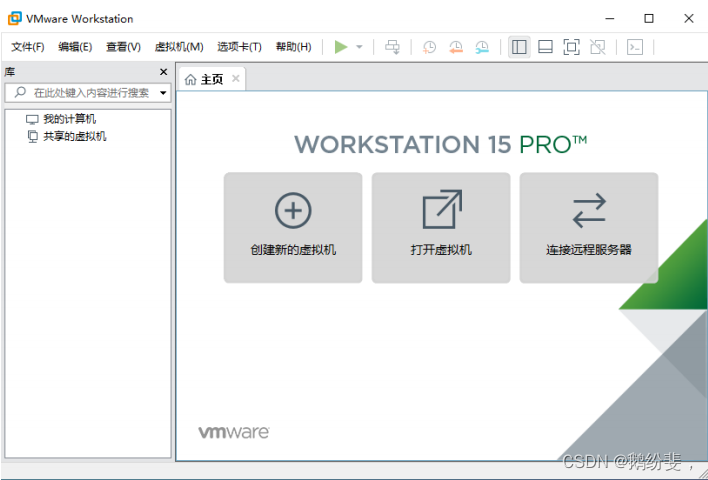
Task: Click the library search input field
Action: coord(88,93)
